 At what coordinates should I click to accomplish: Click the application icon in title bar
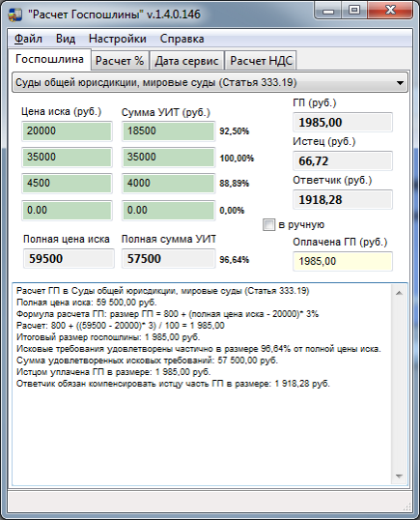pos(14,14)
